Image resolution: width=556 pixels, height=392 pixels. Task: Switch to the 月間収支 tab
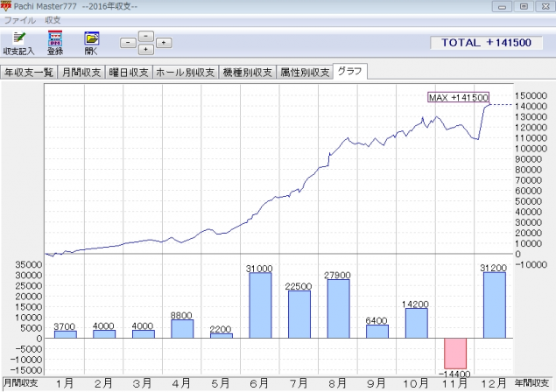(81, 73)
